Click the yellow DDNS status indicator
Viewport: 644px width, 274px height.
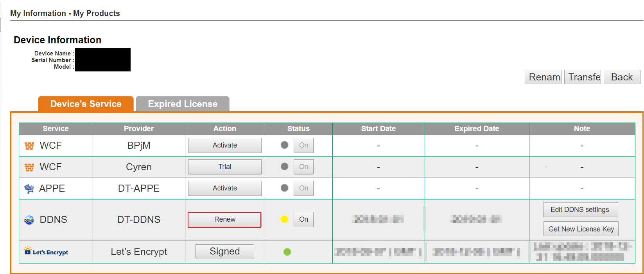[284, 219]
